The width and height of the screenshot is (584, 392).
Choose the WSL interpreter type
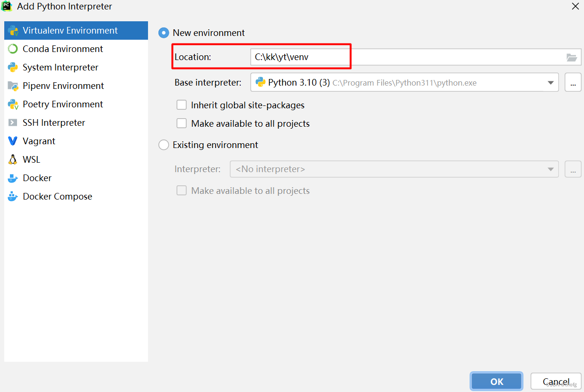click(76, 159)
